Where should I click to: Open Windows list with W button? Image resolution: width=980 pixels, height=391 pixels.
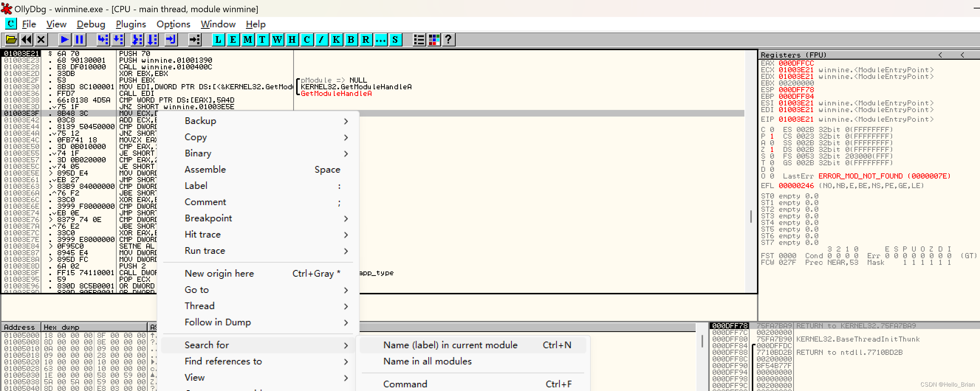click(x=277, y=39)
